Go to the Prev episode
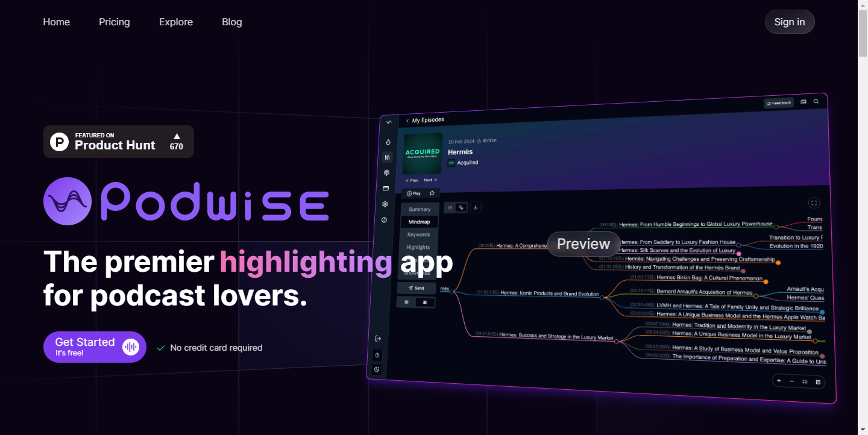The image size is (868, 435). [x=412, y=180]
